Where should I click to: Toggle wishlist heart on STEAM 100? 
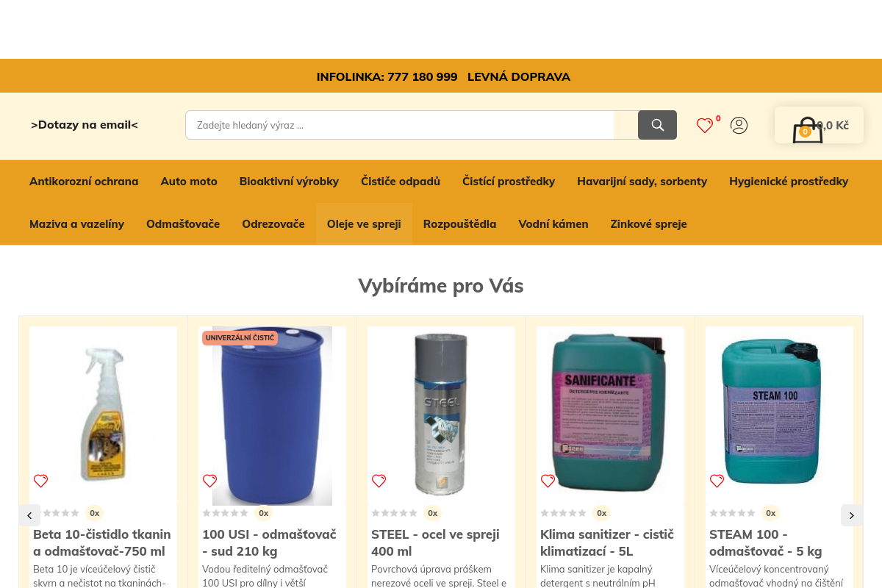(x=717, y=481)
